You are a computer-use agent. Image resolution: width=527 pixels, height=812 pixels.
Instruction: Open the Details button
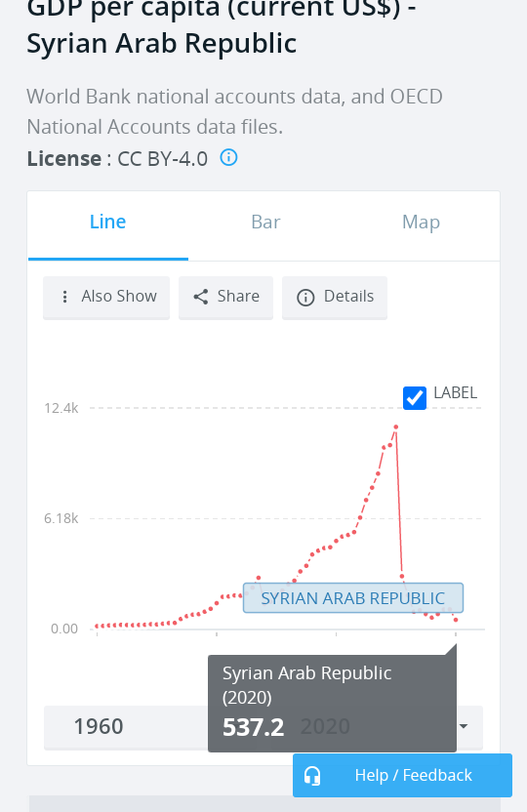pos(335,298)
